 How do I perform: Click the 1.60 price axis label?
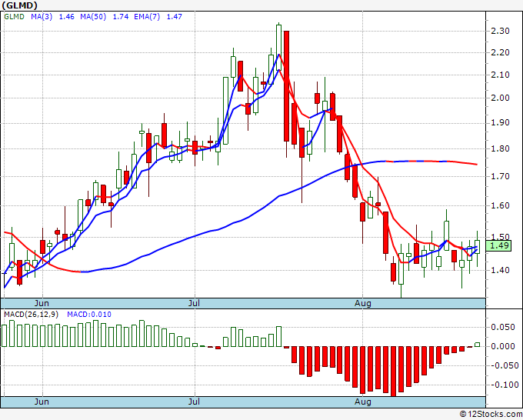pos(501,206)
